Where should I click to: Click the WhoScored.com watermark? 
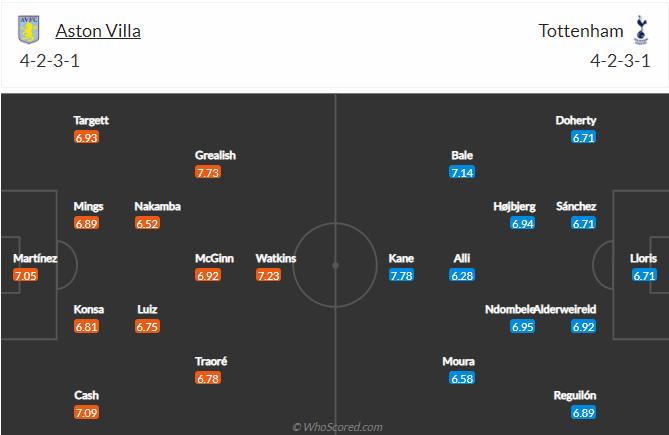(337, 427)
